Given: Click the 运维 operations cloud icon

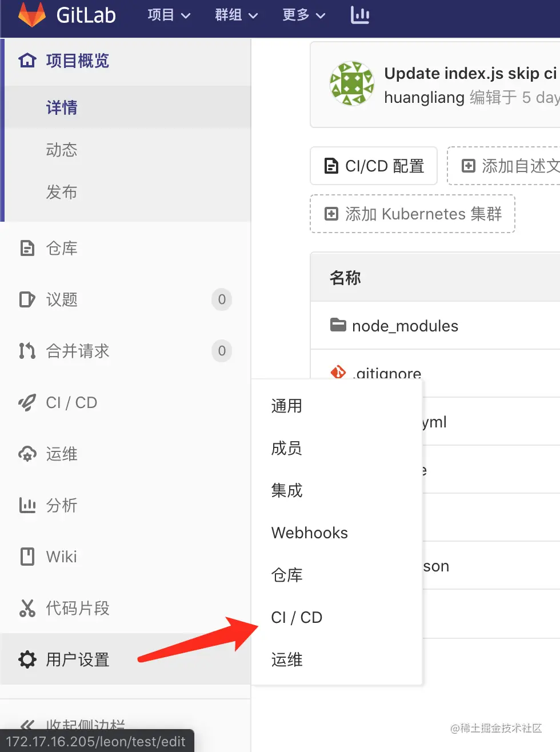Looking at the screenshot, I should (27, 454).
